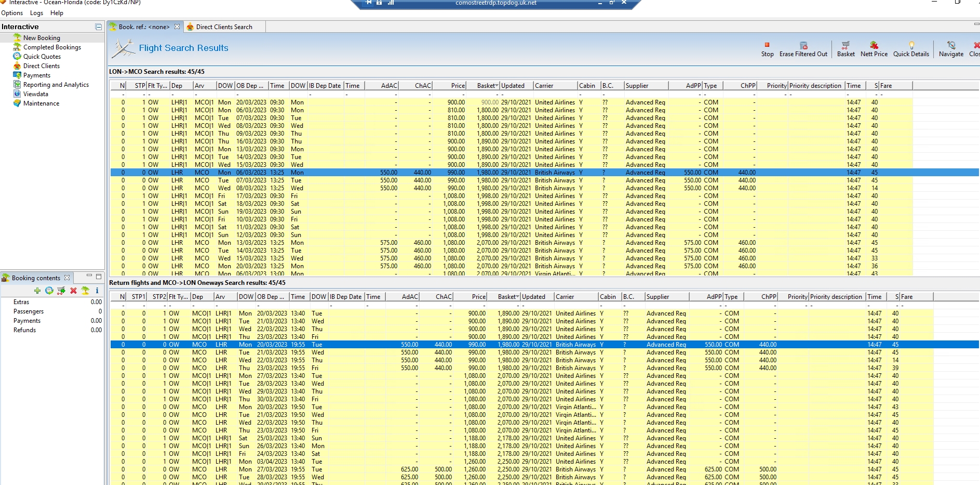Open the Options menu
The image size is (980, 485).
click(x=12, y=13)
